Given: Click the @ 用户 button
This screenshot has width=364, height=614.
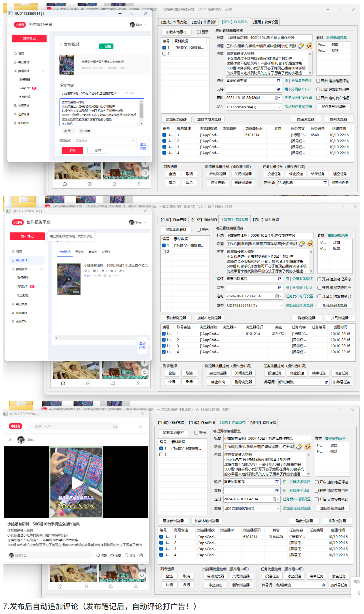Looking at the screenshot, I should [68, 131].
